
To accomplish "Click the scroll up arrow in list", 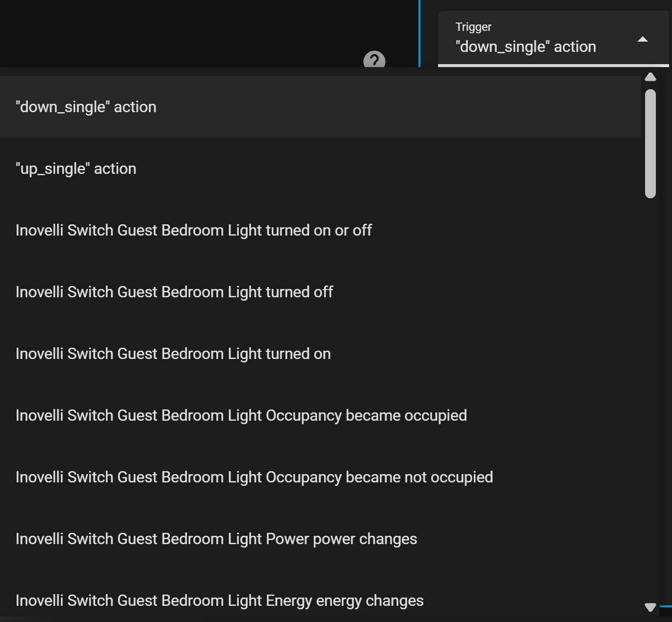I will pos(650,77).
